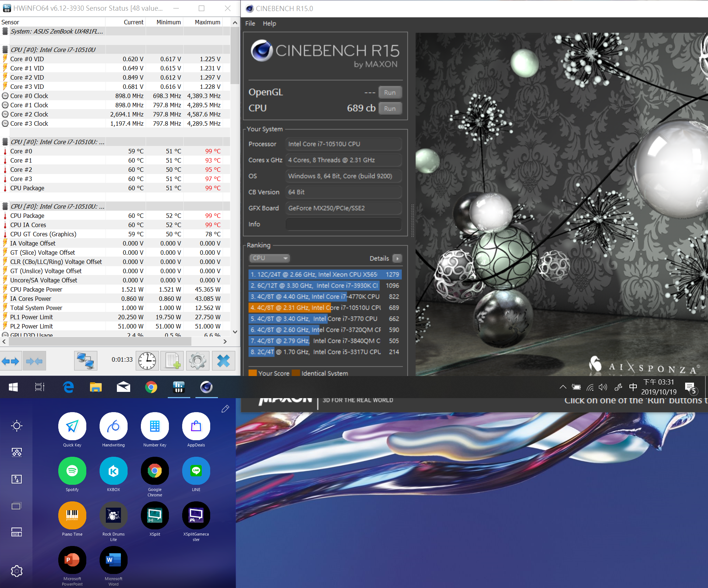This screenshot has width=708, height=588.
Task: Click ScreenPad app navigator windows icon
Action: click(x=17, y=506)
